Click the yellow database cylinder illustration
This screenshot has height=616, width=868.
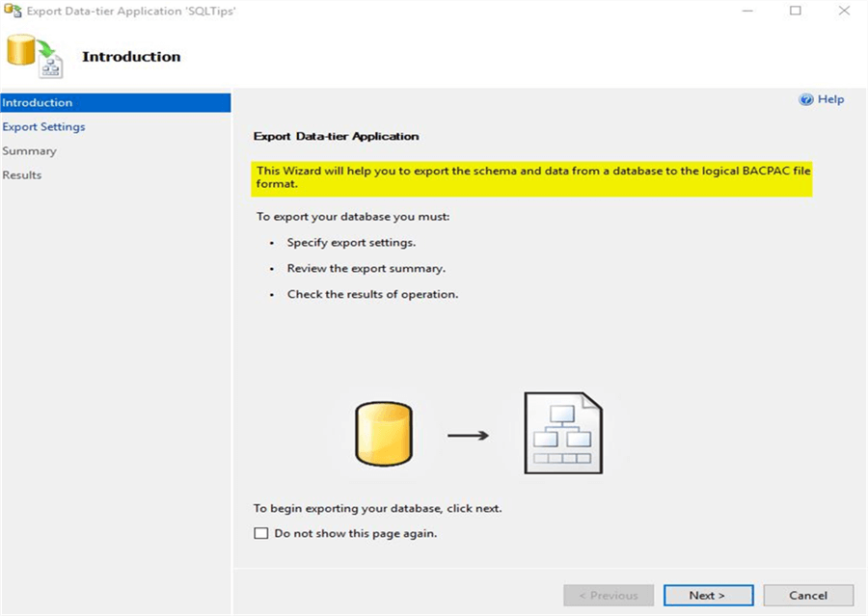384,435
